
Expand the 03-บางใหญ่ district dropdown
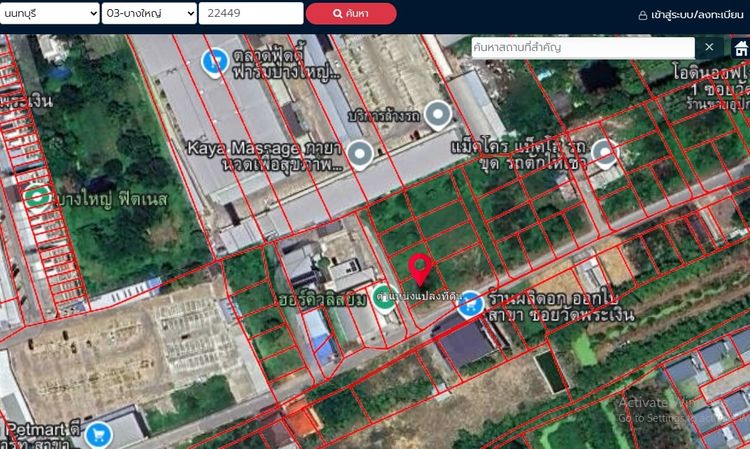149,13
